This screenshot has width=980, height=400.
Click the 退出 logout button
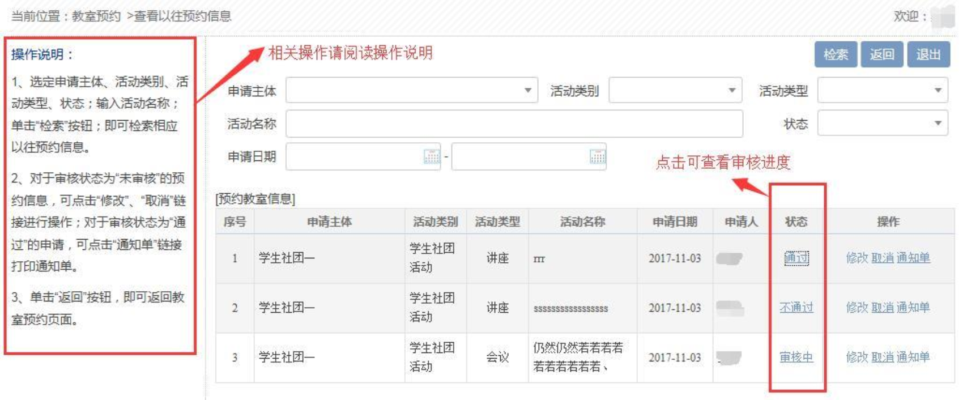point(928,54)
